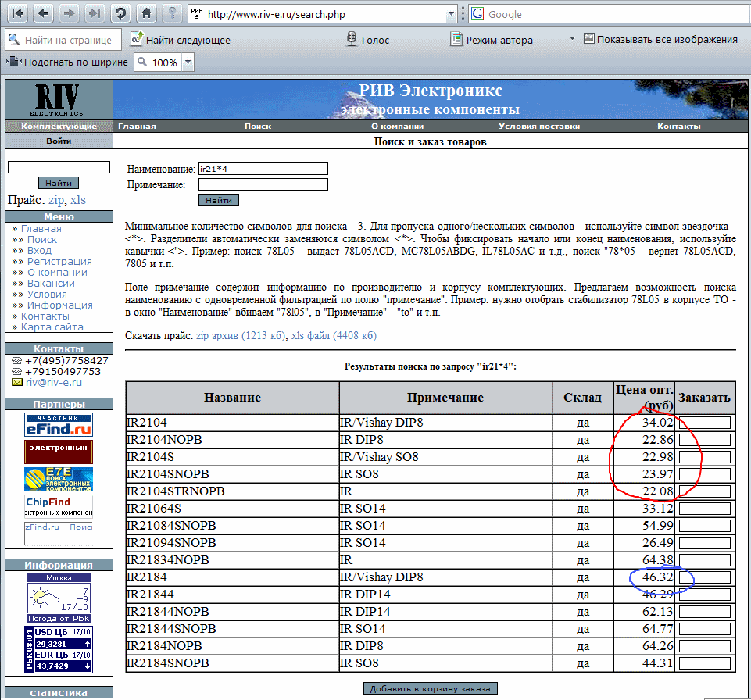This screenshot has height=700, width=751.
Task: Download the zip price list in sidebar
Action: [56, 200]
